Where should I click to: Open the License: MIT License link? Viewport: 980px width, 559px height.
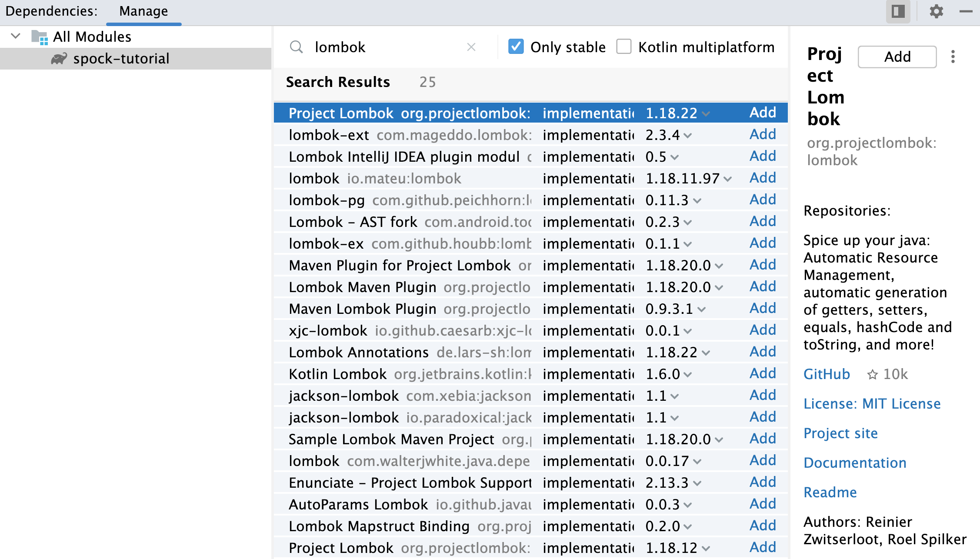point(872,404)
